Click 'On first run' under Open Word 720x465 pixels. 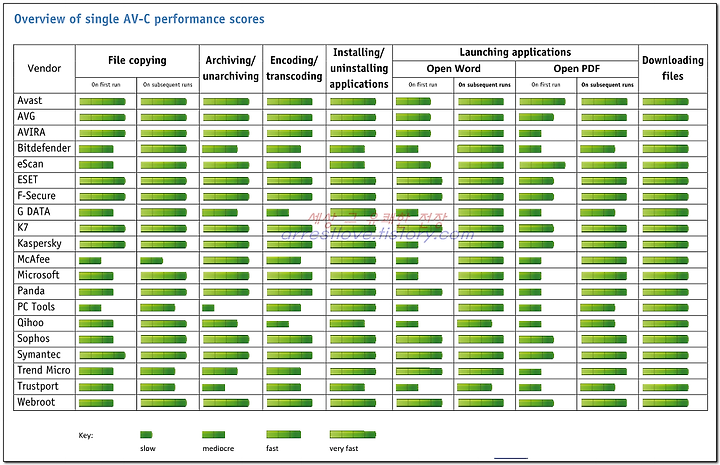(x=423, y=85)
